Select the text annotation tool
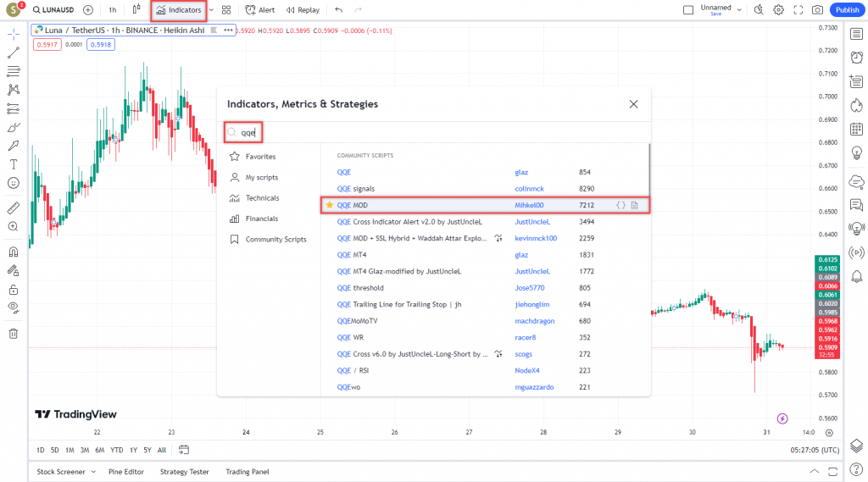This screenshot has width=868, height=482. [14, 164]
